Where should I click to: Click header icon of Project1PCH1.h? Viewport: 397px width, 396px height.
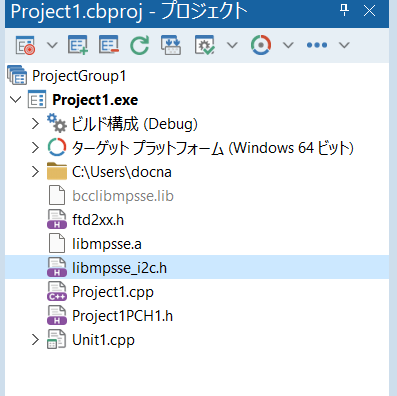[x=57, y=315]
